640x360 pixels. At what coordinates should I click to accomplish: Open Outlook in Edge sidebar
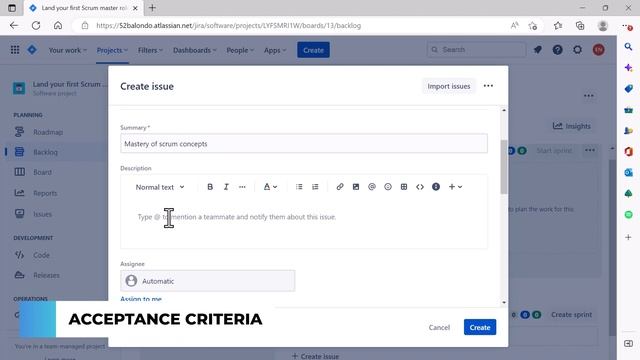629,172
